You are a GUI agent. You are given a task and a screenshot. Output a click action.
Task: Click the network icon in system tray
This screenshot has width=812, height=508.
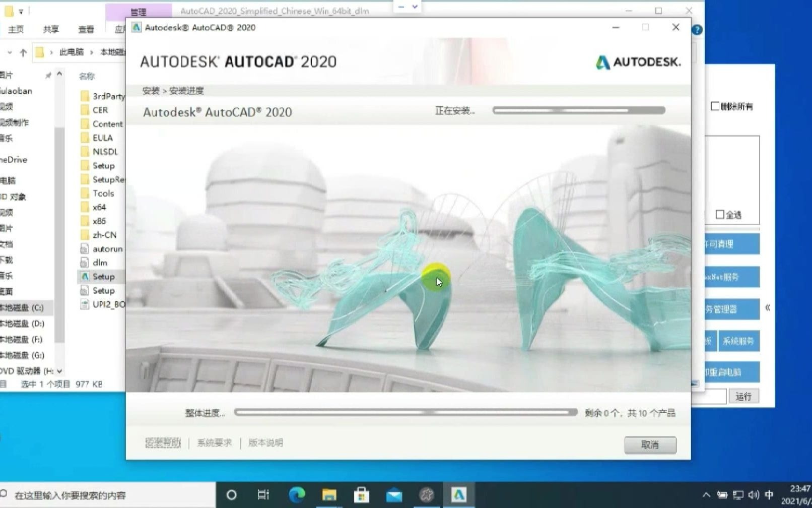point(738,495)
